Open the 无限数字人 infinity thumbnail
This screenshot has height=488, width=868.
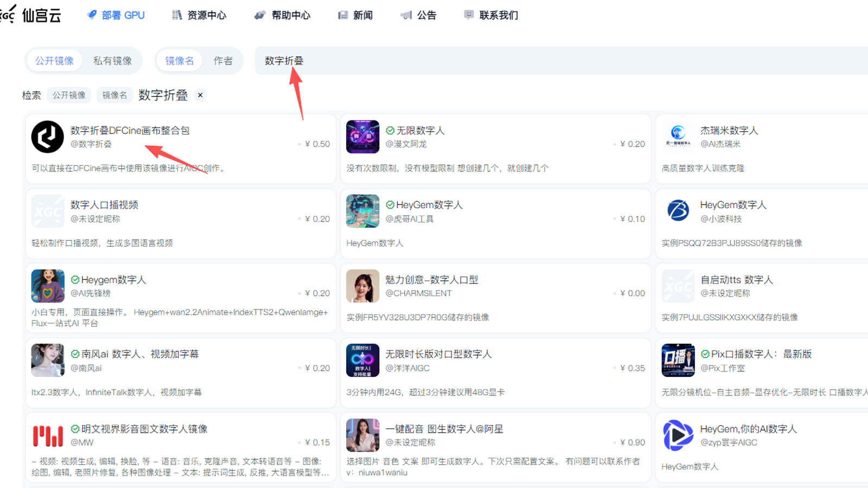pos(363,137)
